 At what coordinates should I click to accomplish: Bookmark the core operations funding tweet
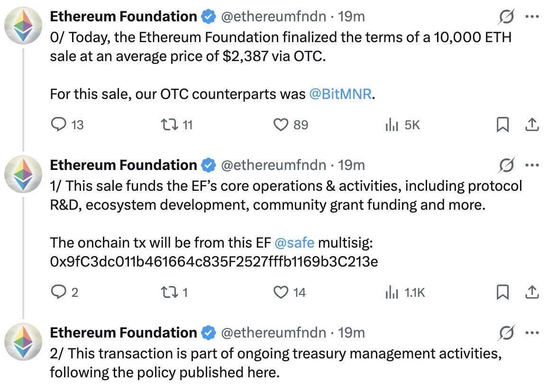(x=502, y=293)
